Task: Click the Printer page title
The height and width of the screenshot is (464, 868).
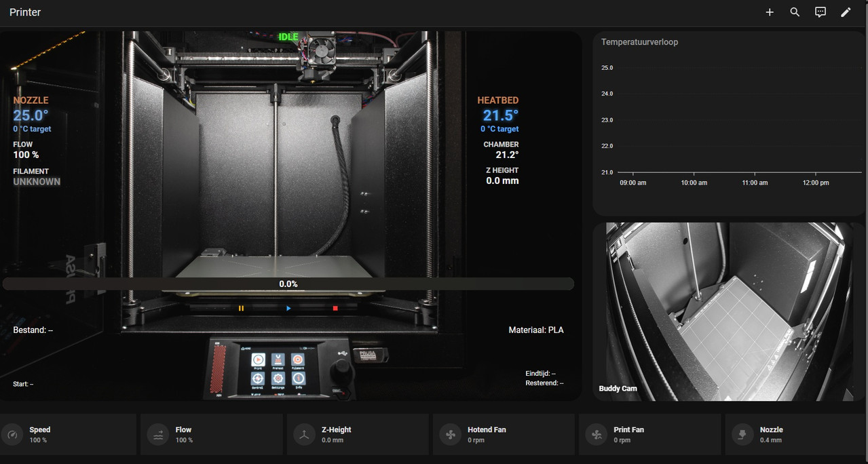Action: tap(25, 12)
